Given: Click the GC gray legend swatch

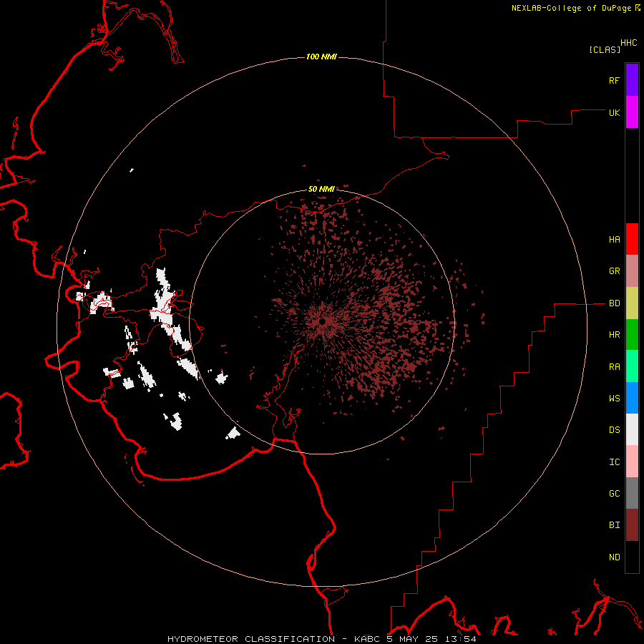Looking at the screenshot, I should tap(632, 493).
